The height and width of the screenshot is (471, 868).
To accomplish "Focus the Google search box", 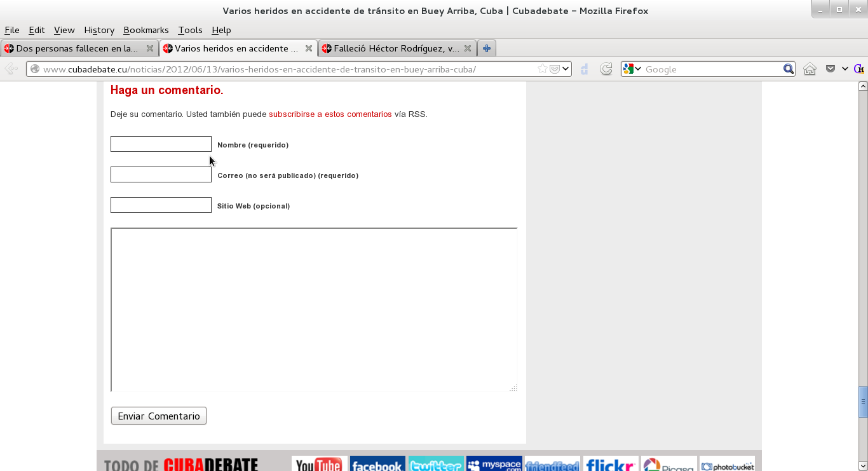I will coord(712,69).
